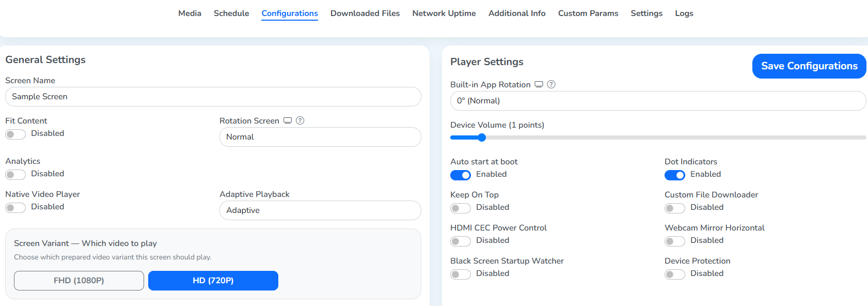The image size is (868, 306).
Task: Click the monitor icon beside Built-in App Rotation
Action: point(539,84)
